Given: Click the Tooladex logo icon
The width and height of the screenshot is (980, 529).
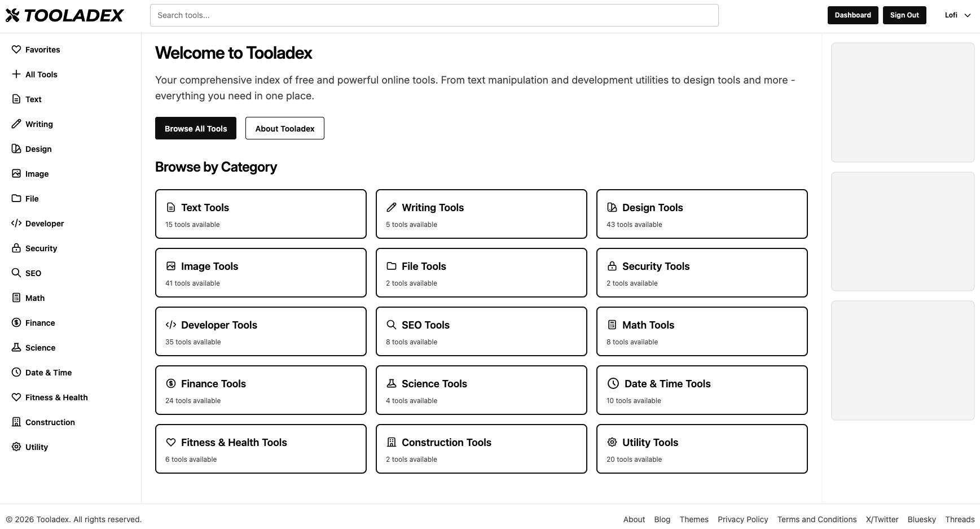Looking at the screenshot, I should click(12, 15).
